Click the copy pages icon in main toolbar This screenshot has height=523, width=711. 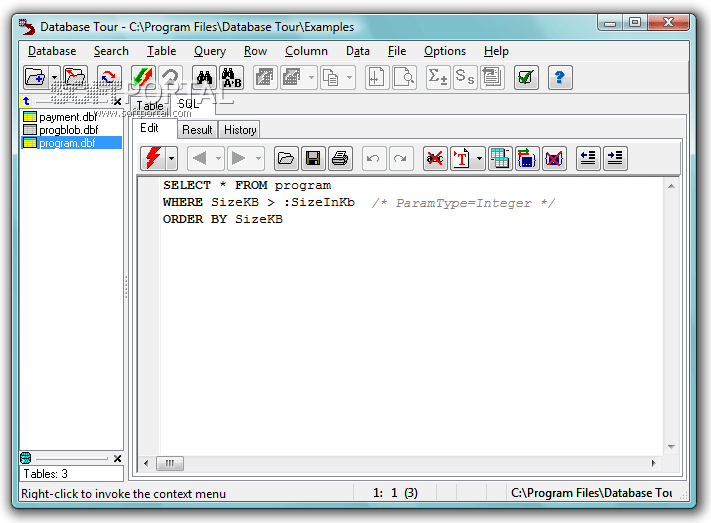pyautogui.click(x=331, y=78)
